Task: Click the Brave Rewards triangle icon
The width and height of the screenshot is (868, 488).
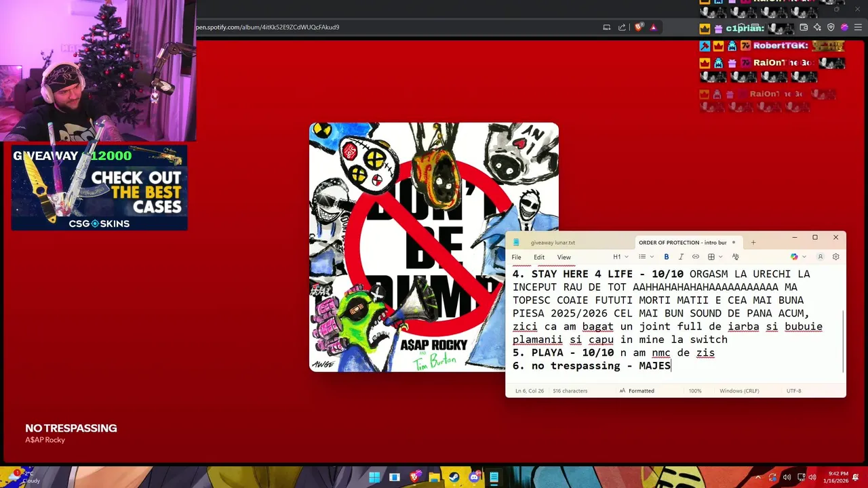Action: pos(653,27)
